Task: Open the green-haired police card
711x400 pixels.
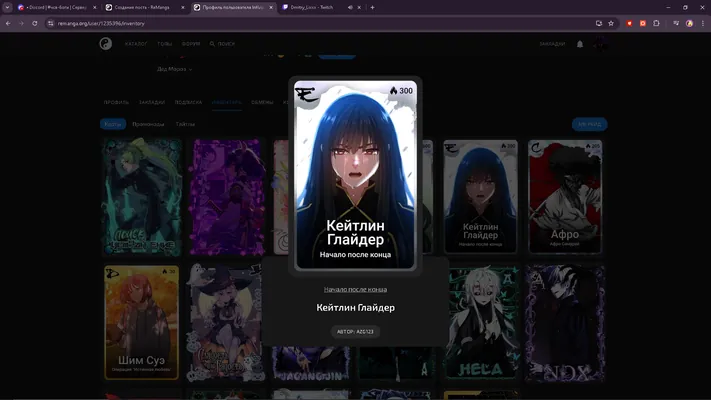Action: pyautogui.click(x=141, y=197)
